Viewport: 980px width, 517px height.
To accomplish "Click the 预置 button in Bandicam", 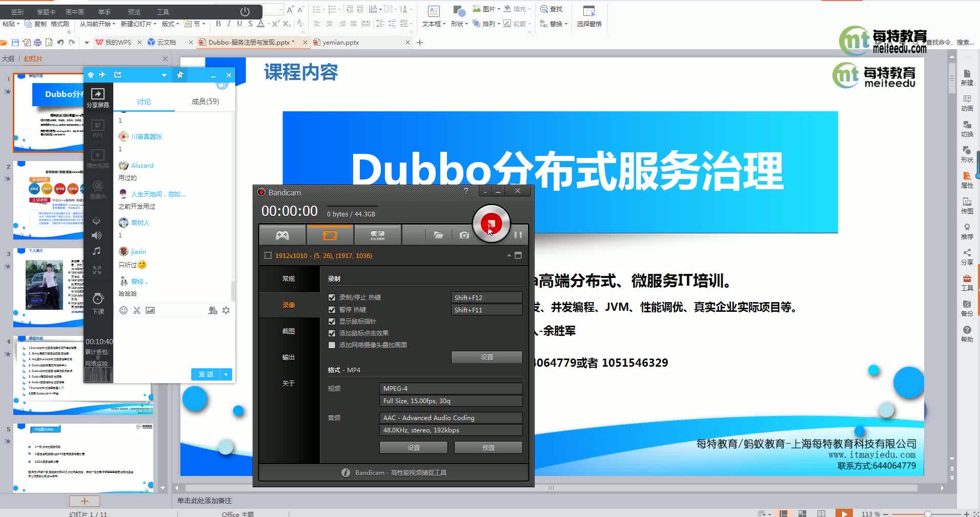I will (488, 448).
